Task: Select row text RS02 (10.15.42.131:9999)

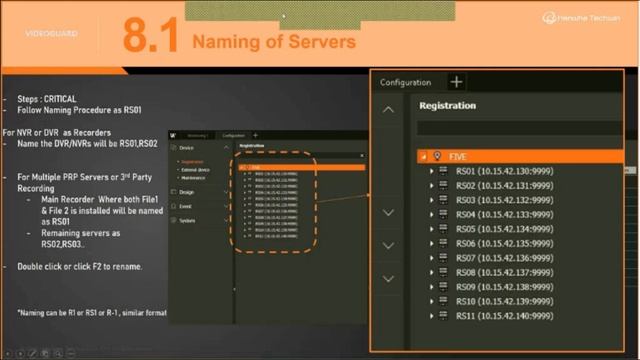Action: pos(504,186)
